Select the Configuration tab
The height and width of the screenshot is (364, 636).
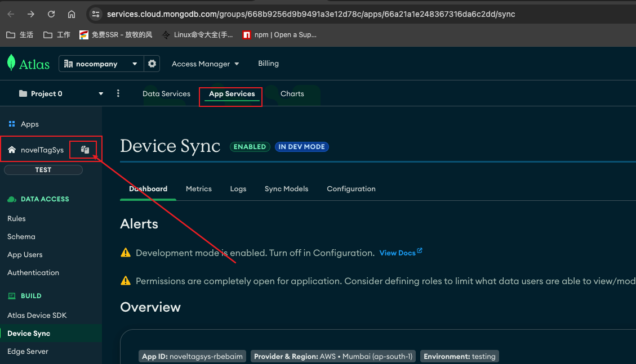pyautogui.click(x=351, y=188)
